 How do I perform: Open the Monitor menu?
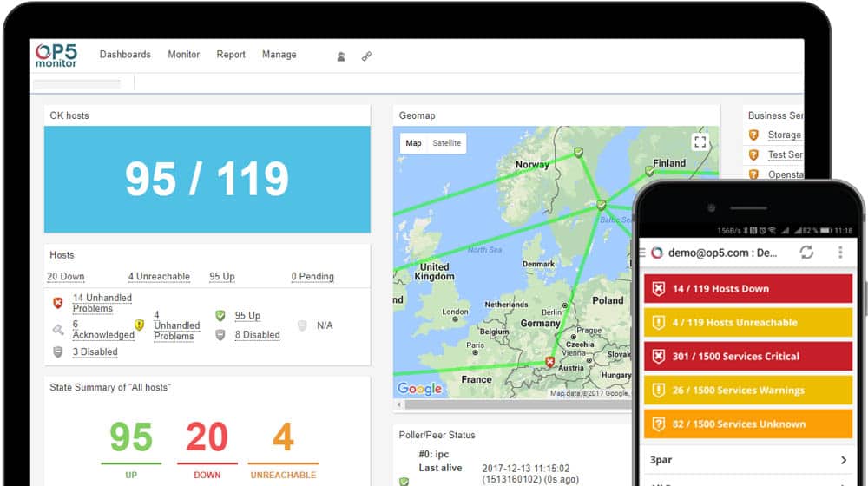[x=184, y=55]
